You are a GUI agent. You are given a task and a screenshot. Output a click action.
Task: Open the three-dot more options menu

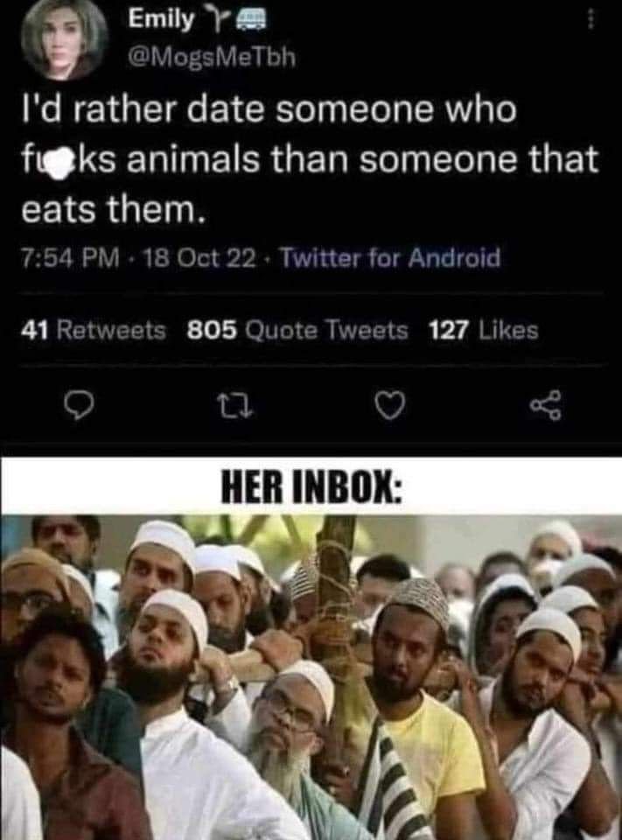click(x=590, y=21)
